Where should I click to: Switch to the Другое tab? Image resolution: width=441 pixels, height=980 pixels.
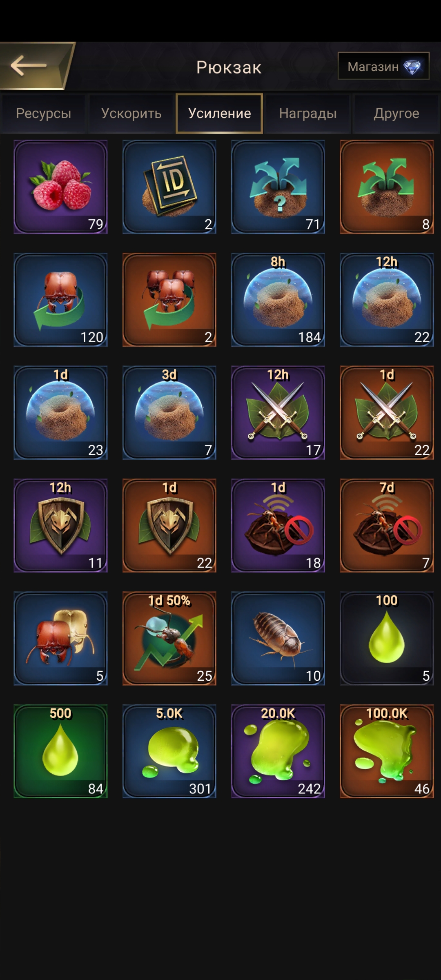pos(396,114)
